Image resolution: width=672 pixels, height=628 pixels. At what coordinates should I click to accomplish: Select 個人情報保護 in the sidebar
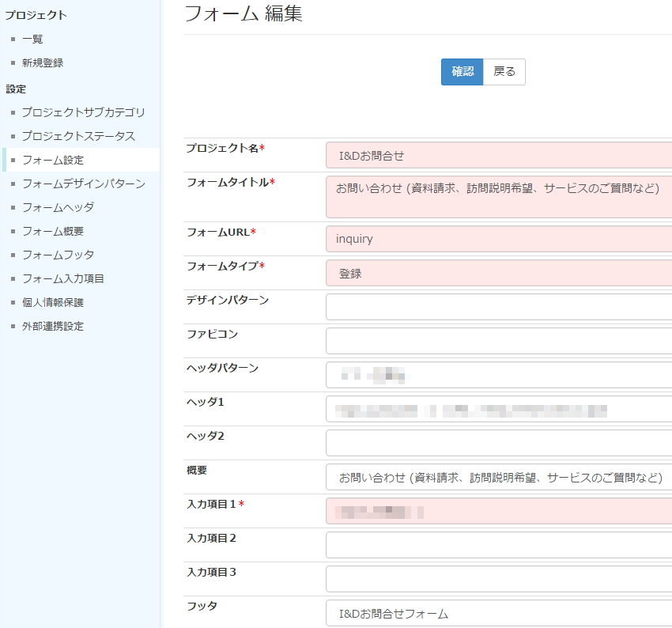tap(53, 302)
